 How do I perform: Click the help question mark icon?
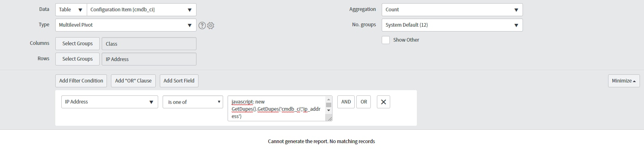(x=203, y=25)
